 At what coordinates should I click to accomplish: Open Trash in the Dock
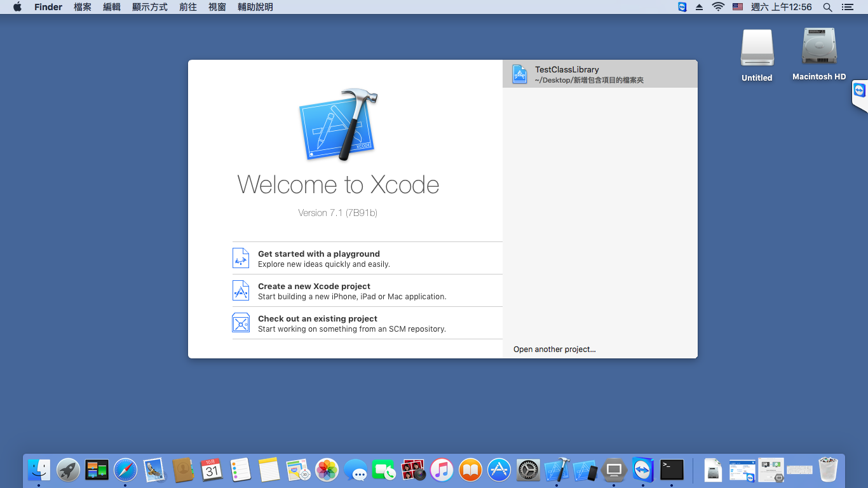[x=829, y=470]
